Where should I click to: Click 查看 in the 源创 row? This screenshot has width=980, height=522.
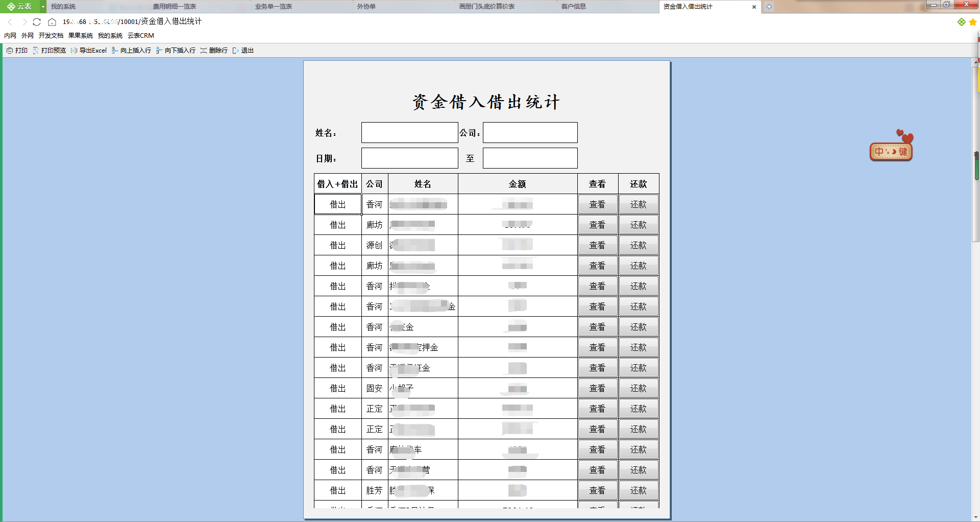click(598, 245)
